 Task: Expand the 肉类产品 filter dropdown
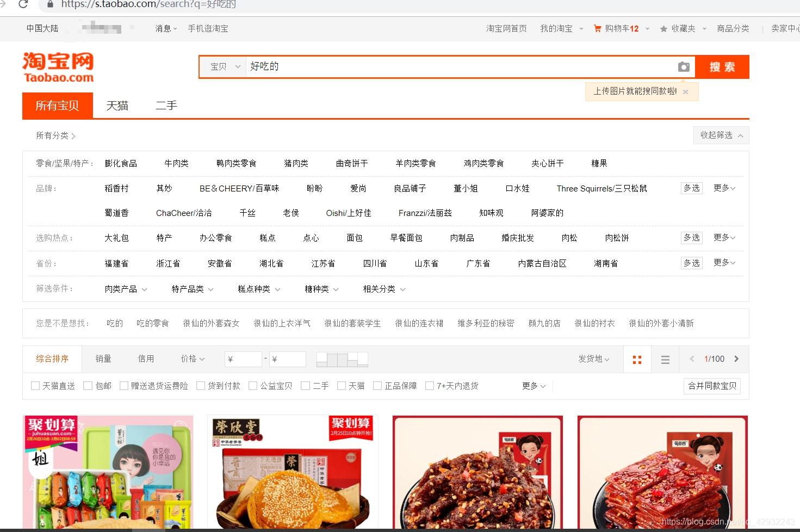(126, 289)
